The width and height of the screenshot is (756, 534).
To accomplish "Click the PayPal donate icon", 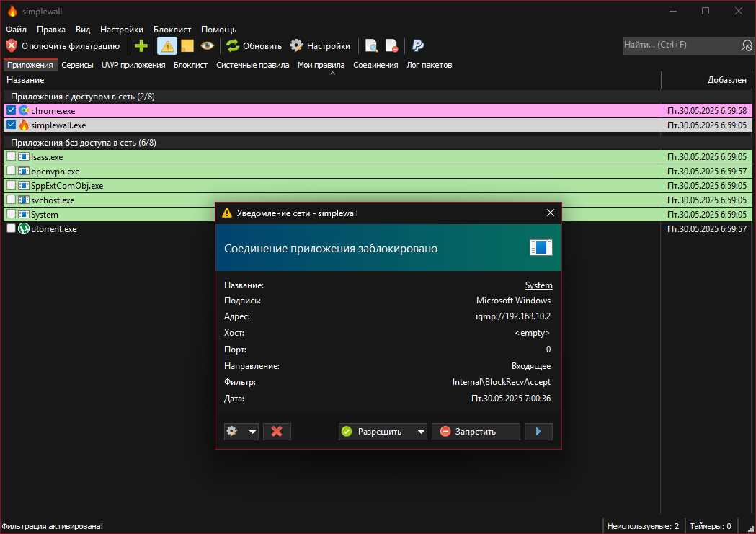I will click(418, 45).
